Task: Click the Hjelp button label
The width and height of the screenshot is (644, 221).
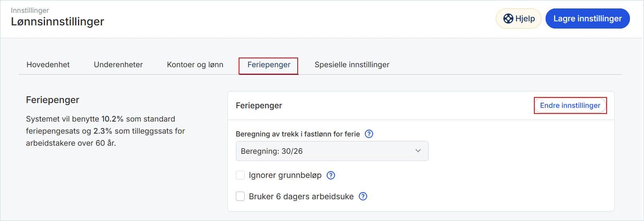Action: tap(525, 19)
